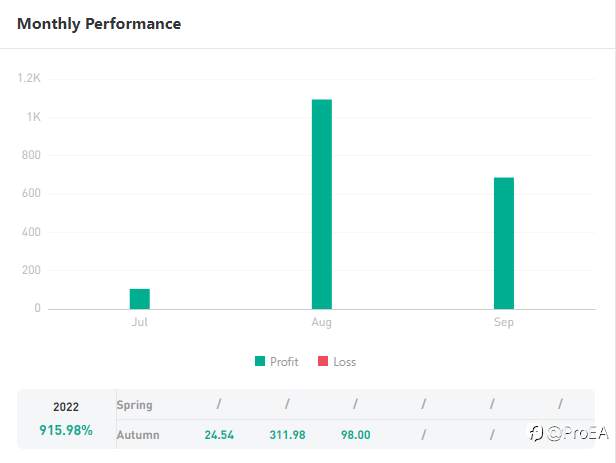Image resolution: width=616 pixels, height=463 pixels.
Task: Select the Aug profit bar
Action: pyautogui.click(x=321, y=204)
